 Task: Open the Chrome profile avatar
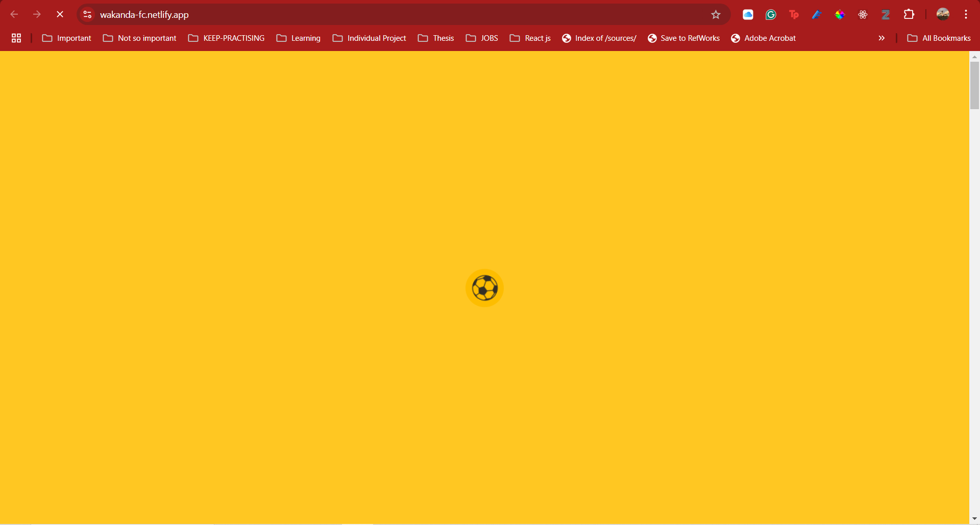(x=943, y=14)
